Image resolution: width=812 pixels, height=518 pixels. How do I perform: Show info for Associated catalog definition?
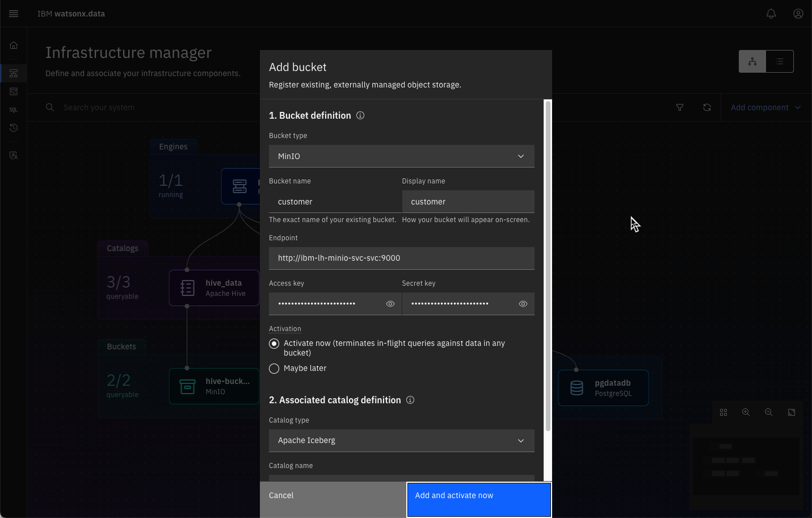click(x=410, y=400)
